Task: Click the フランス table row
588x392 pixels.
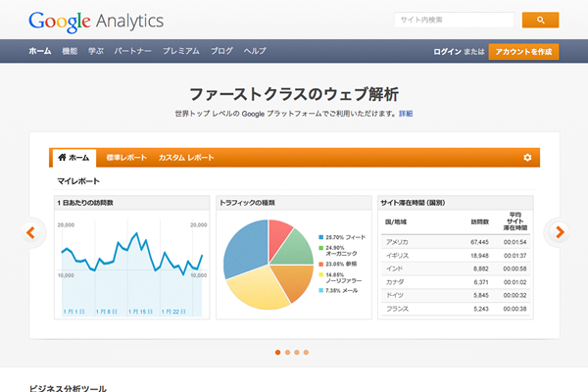Action: tap(456, 309)
